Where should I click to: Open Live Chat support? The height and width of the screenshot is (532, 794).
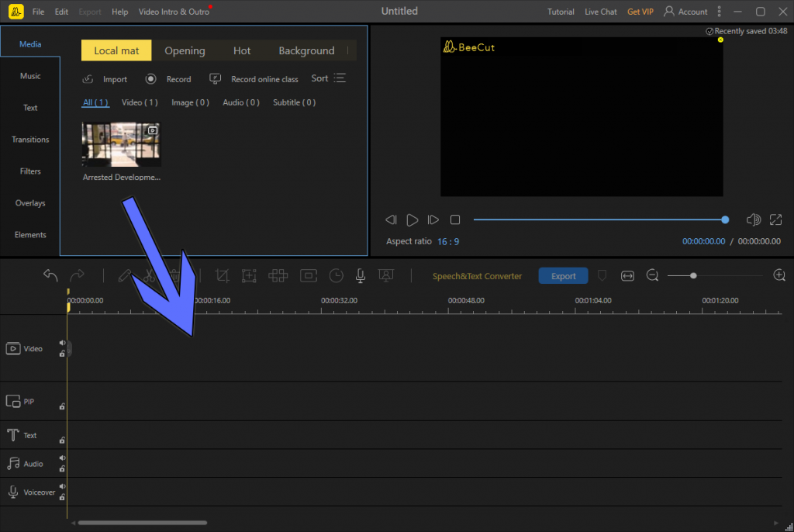point(601,12)
